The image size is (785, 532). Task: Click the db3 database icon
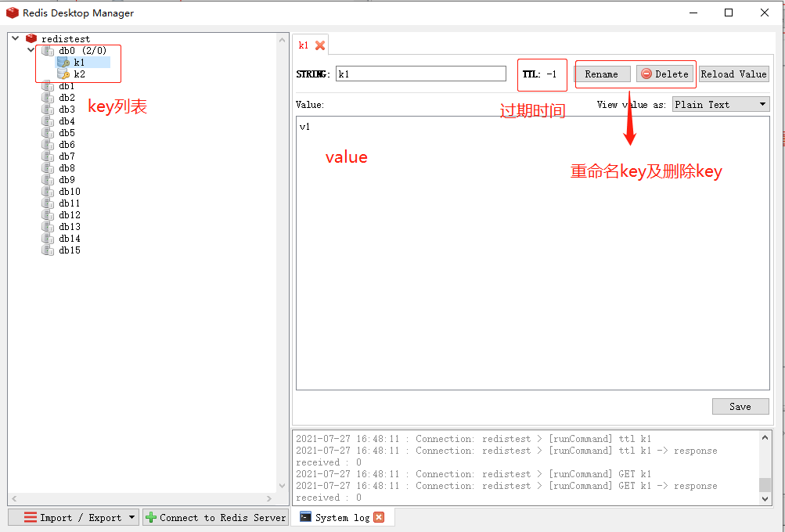(48, 109)
